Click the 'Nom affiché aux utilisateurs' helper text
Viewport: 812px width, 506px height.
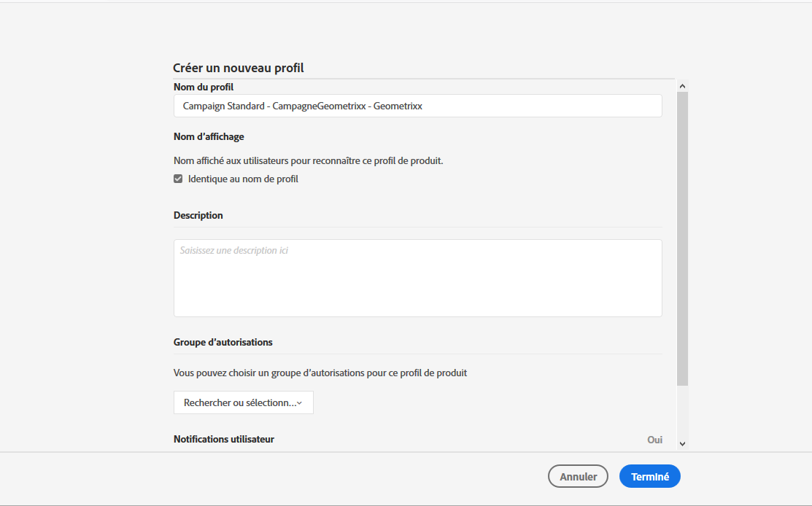coord(308,160)
